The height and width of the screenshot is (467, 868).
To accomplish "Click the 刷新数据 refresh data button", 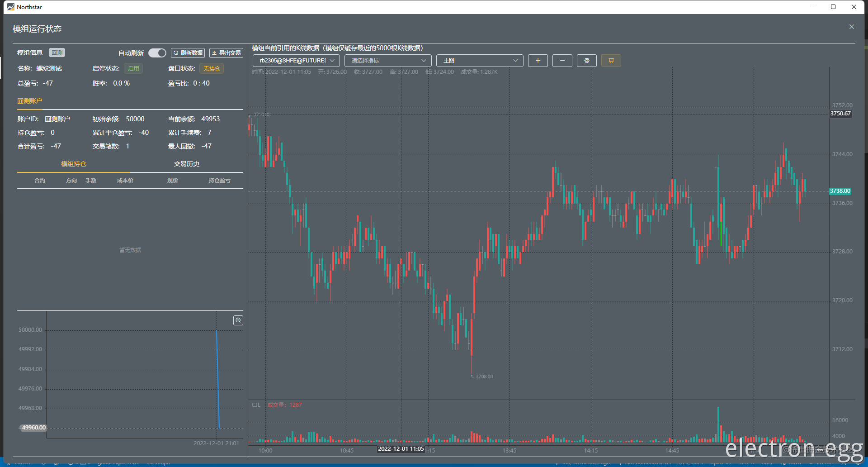I will [x=188, y=53].
